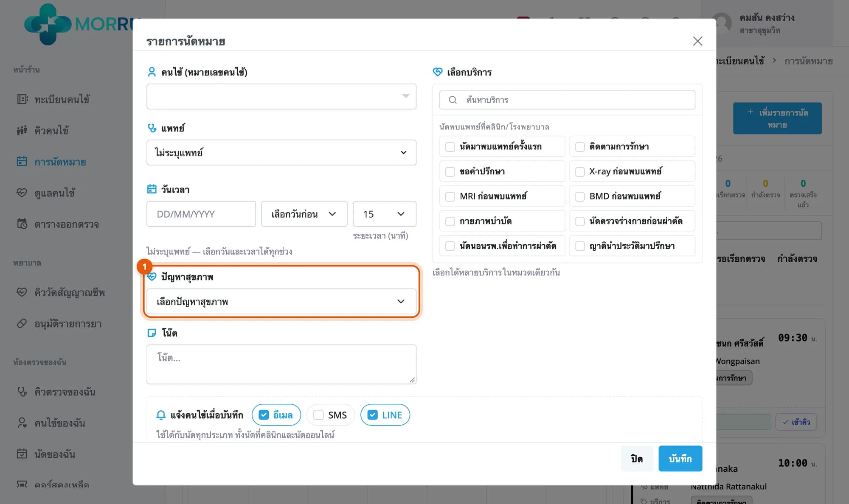Screen dimensions: 849x504
Task: Check นัดมาพบแพทย์ครั้งแรก service
Action: pyautogui.click(x=450, y=147)
